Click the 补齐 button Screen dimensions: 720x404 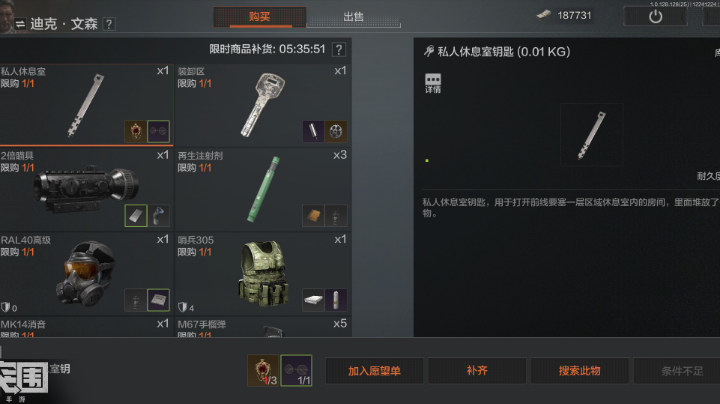click(x=477, y=371)
